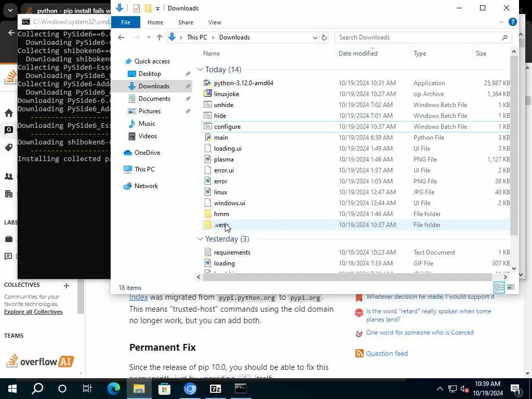Expand the ribbon with chevron
Image resolution: width=532 pixels, height=399 pixels.
(x=501, y=22)
